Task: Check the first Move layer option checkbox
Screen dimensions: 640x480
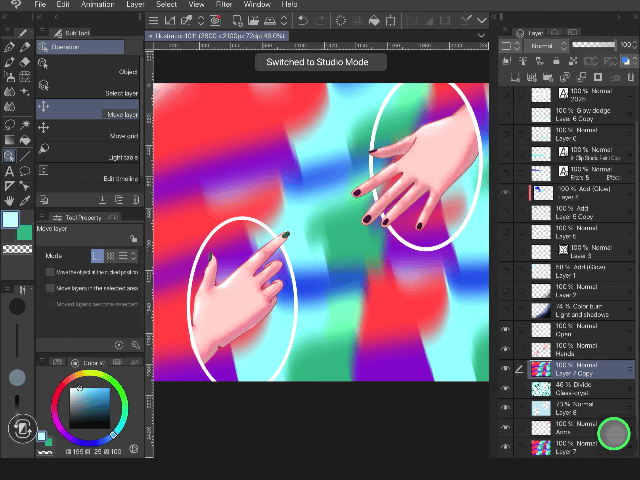Action: click(x=50, y=272)
